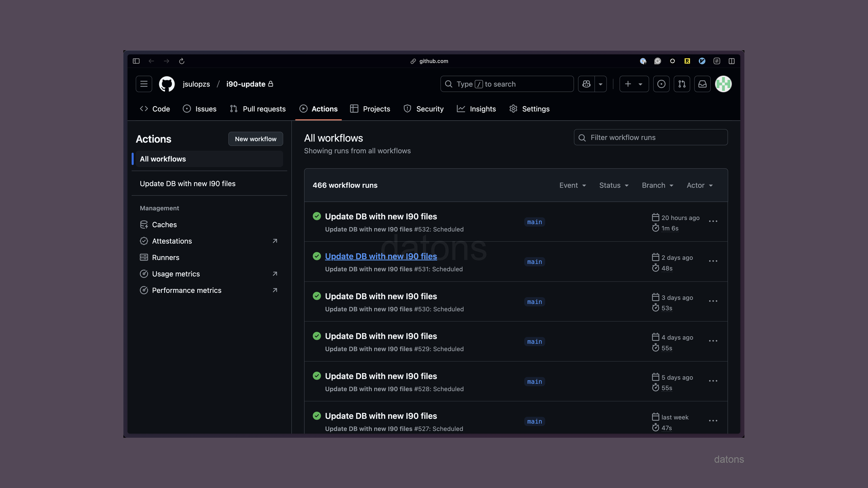Click the search magnifier in the search bar
868x488 pixels.
click(448, 84)
